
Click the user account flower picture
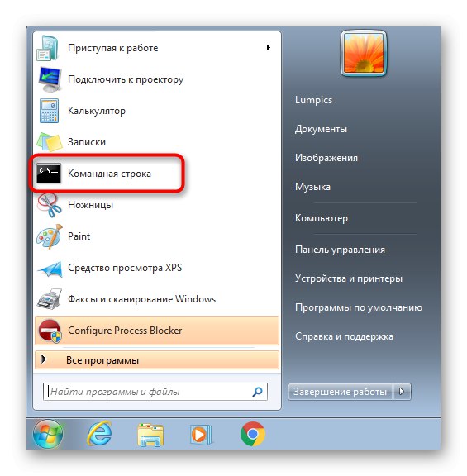coord(364,53)
